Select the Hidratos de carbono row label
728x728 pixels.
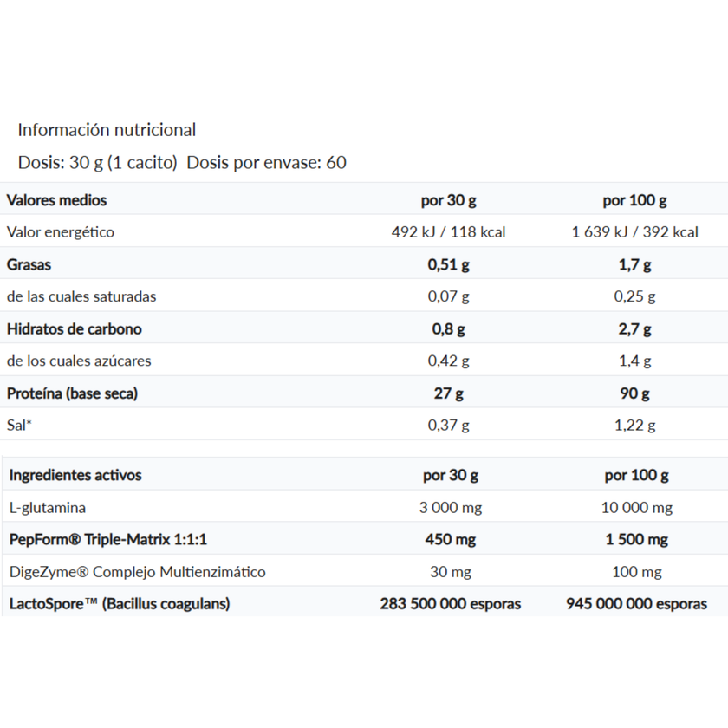pos(75,328)
